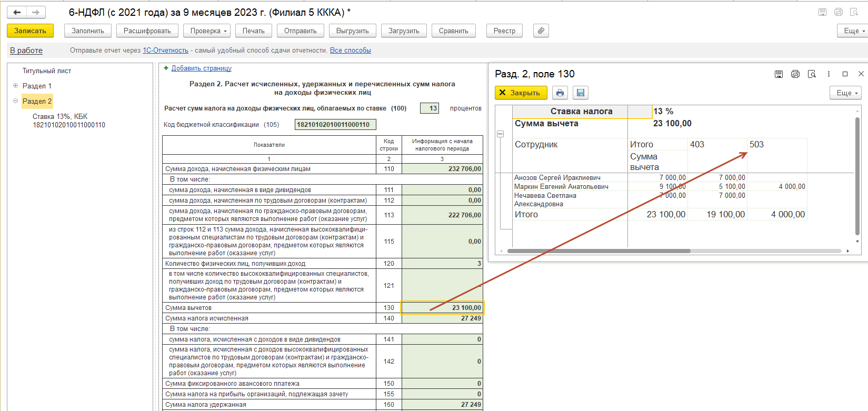This screenshot has height=411, width=868.
Task: Click the print icon in popup title bar
Action: point(795,74)
